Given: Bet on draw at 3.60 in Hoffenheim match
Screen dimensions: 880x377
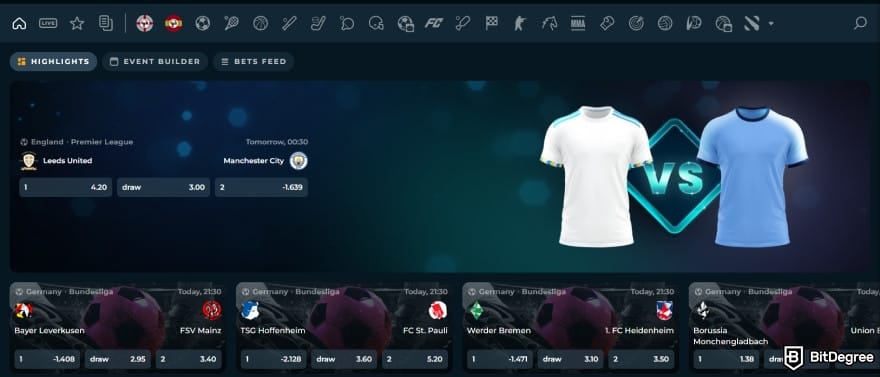Looking at the screenshot, I should tap(344, 359).
